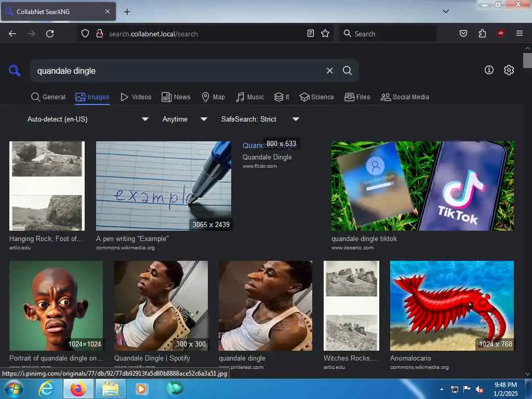Open the SafeSearch: Strict dropdown
The image size is (532, 399).
(x=260, y=119)
